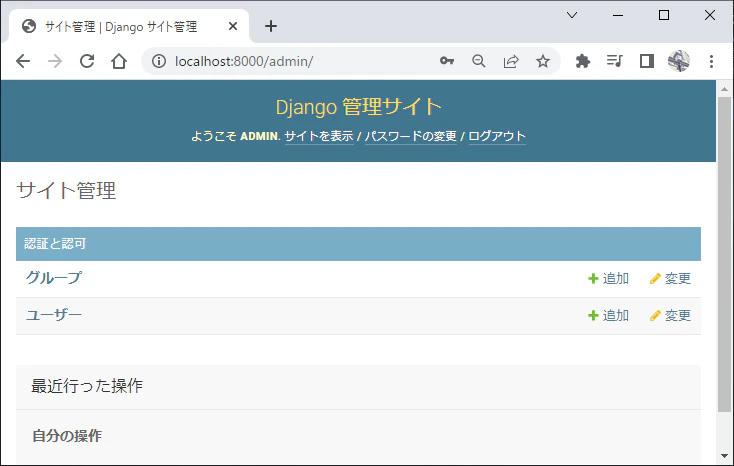
Task: Click the localhost:8000/admin/ address field
Action: click(300, 61)
